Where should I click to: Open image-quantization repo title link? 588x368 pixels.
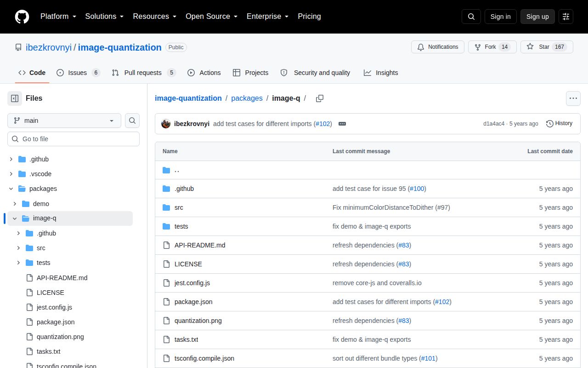coord(120,47)
